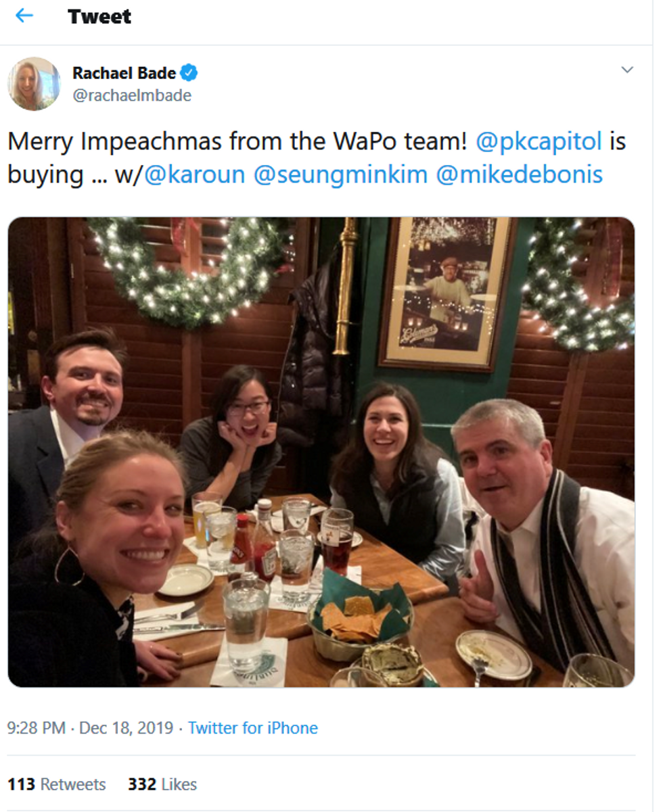
Task: Go back using the blue arrow
Action: coord(24,15)
